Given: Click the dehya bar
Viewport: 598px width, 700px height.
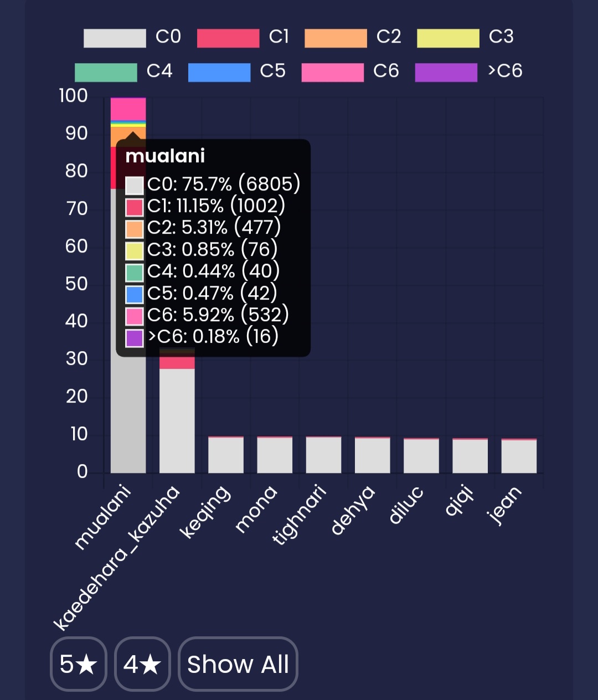Looking at the screenshot, I should click(x=373, y=455).
